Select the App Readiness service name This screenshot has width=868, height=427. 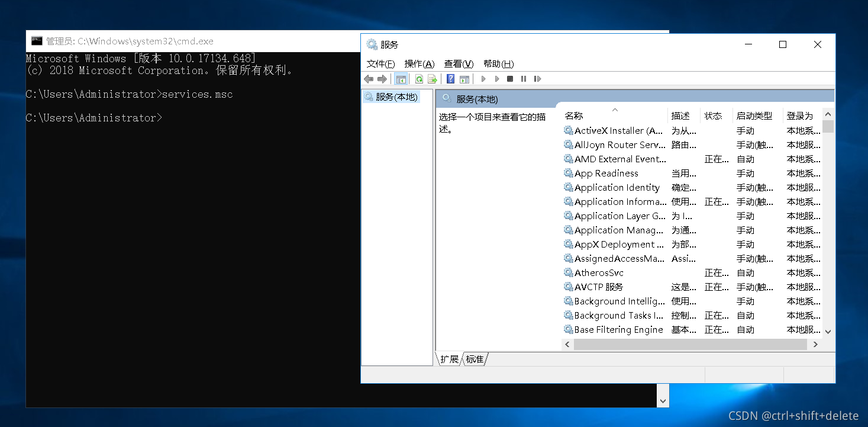click(606, 173)
